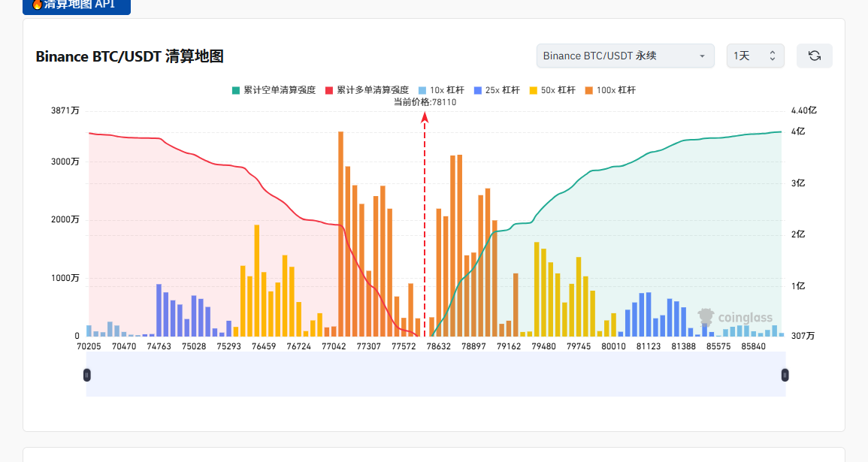Toggle the 累计空单清算强度 legend series

coord(274,90)
